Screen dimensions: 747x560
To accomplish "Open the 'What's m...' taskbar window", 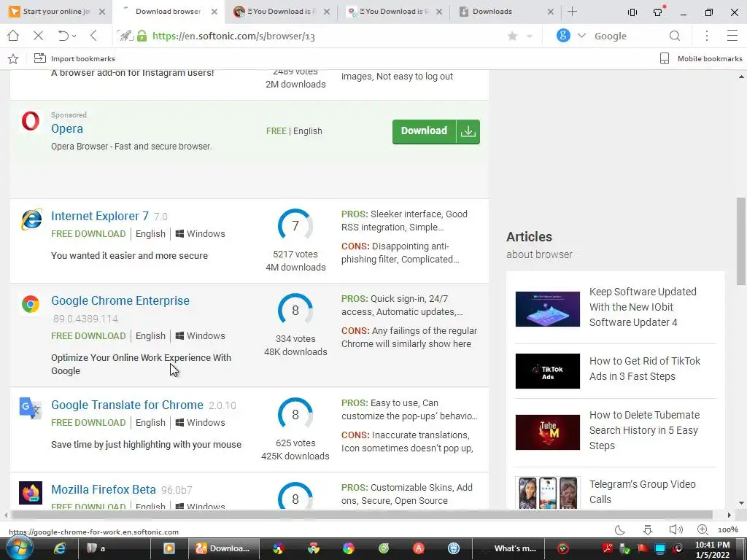I will [508, 548].
